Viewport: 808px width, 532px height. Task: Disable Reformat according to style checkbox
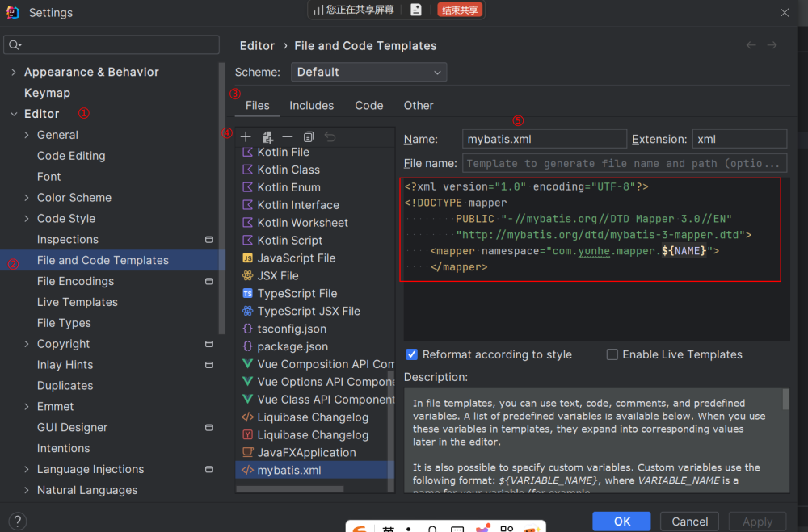click(x=412, y=354)
